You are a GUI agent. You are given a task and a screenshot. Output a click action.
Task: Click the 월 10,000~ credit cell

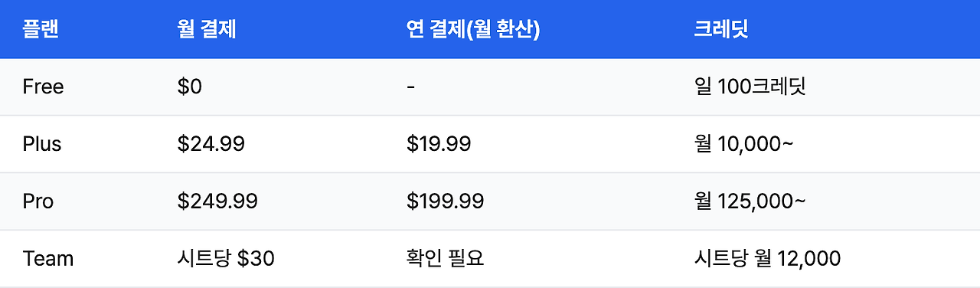point(743,144)
